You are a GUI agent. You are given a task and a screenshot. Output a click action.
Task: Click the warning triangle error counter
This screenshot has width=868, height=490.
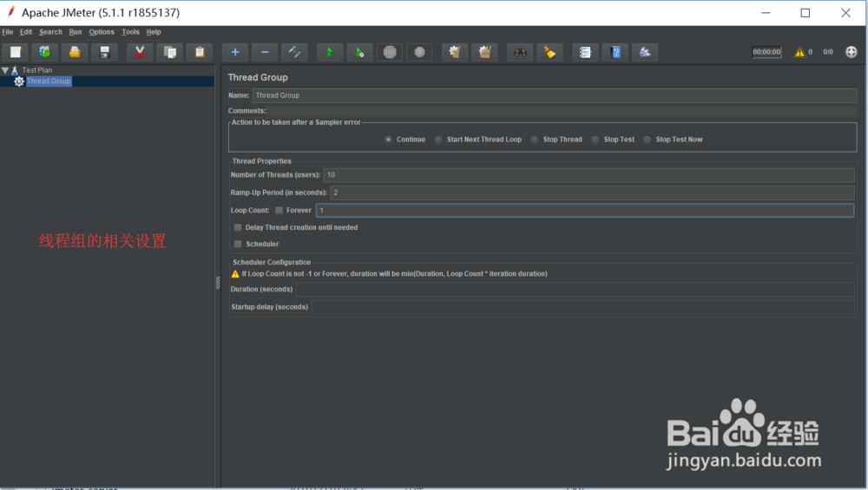tap(800, 52)
